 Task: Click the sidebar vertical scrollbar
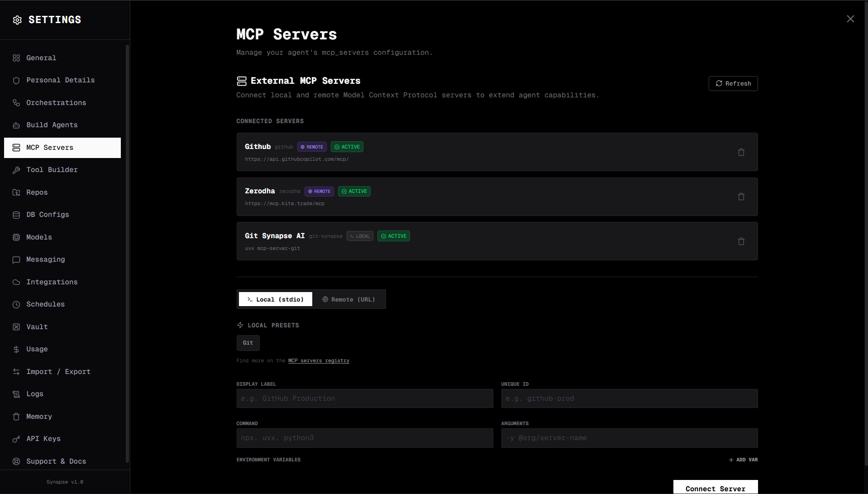128,254
